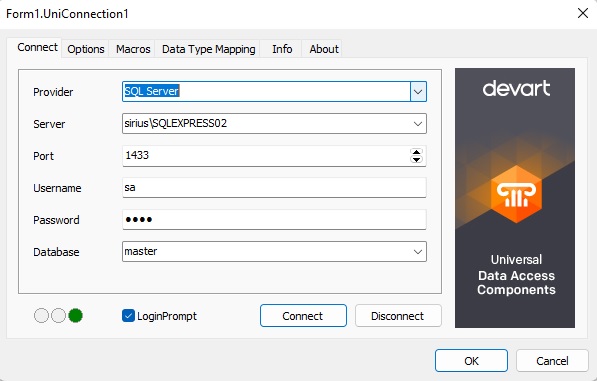Expand the Server dropdown arrow

[x=418, y=124]
